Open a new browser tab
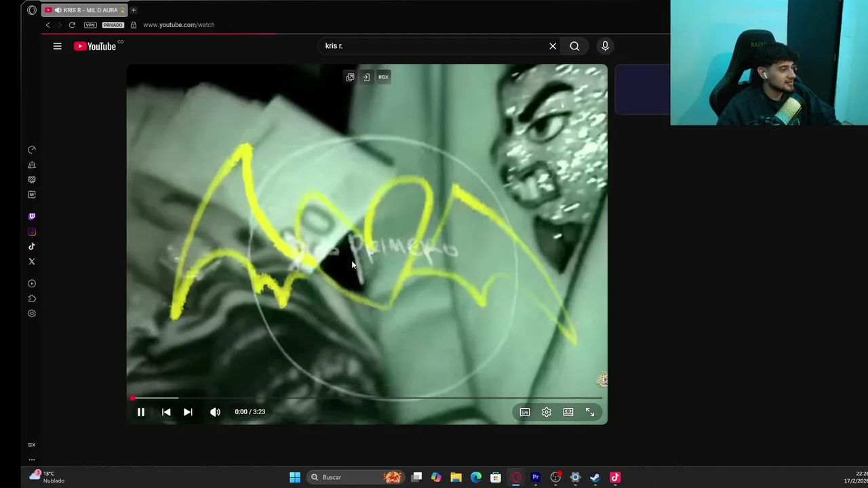 coord(134,10)
